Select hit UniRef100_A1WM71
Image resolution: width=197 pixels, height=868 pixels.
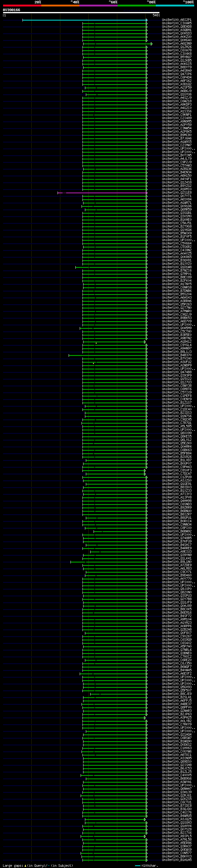coord(176,203)
